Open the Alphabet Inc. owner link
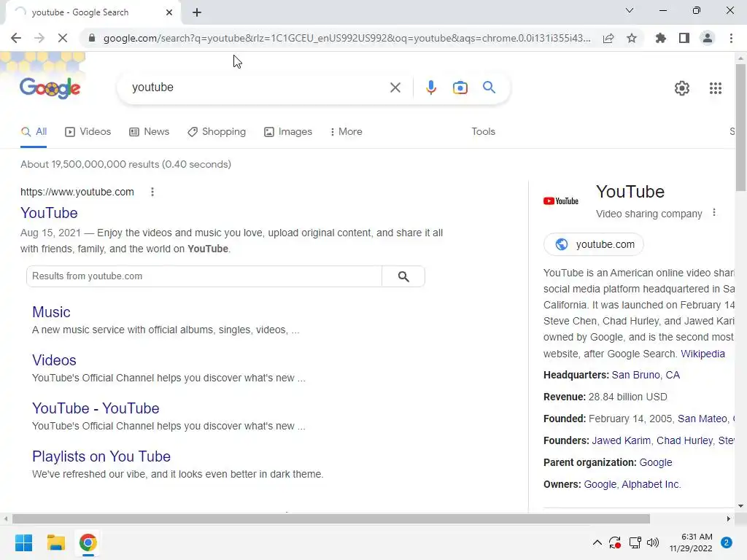This screenshot has height=560, width=747. pyautogui.click(x=651, y=484)
